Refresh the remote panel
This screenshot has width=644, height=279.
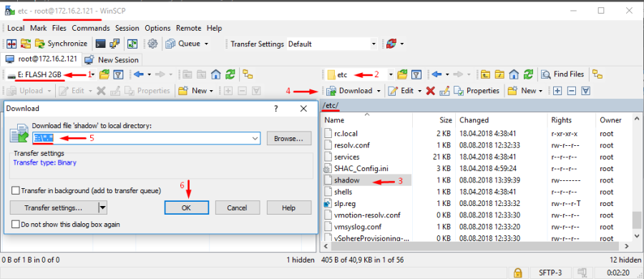[x=528, y=74]
